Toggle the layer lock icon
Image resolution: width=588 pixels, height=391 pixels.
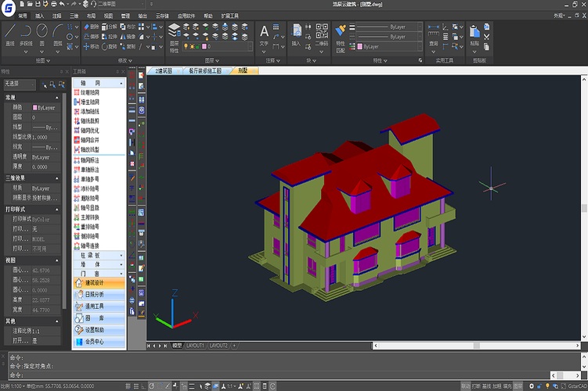point(197,46)
